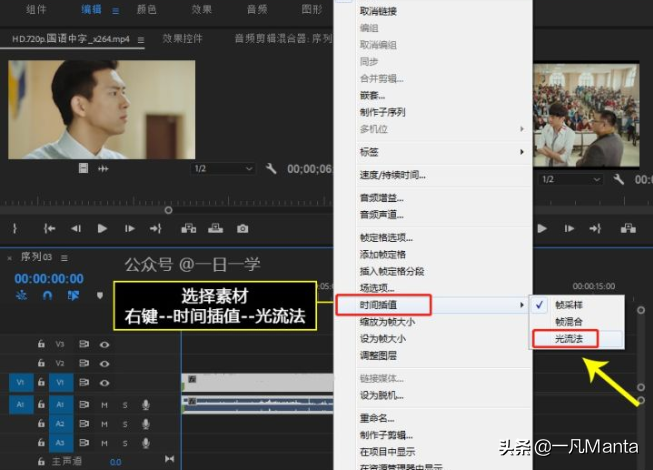Viewport: 653px width, 470px height.
Task: Click the Source monitor playhead marker
Action: tap(168, 210)
